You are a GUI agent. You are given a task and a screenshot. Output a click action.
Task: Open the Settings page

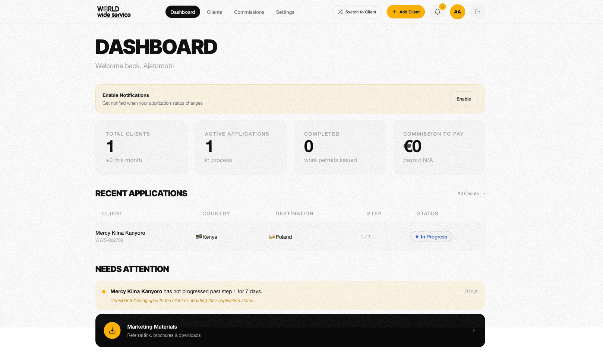285,12
